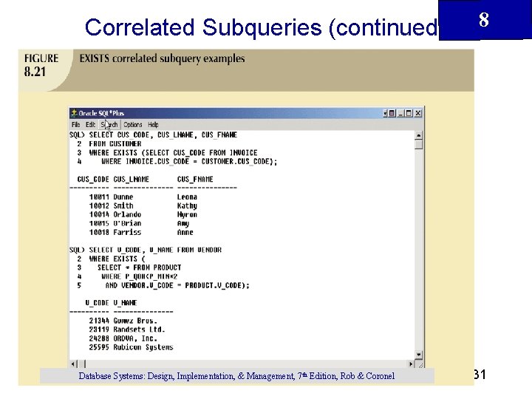
Task: Click the 'WHERE INVOICE.CUS_CODE = CUSTOMER.CUS_CODE);' line
Action: (x=189, y=161)
